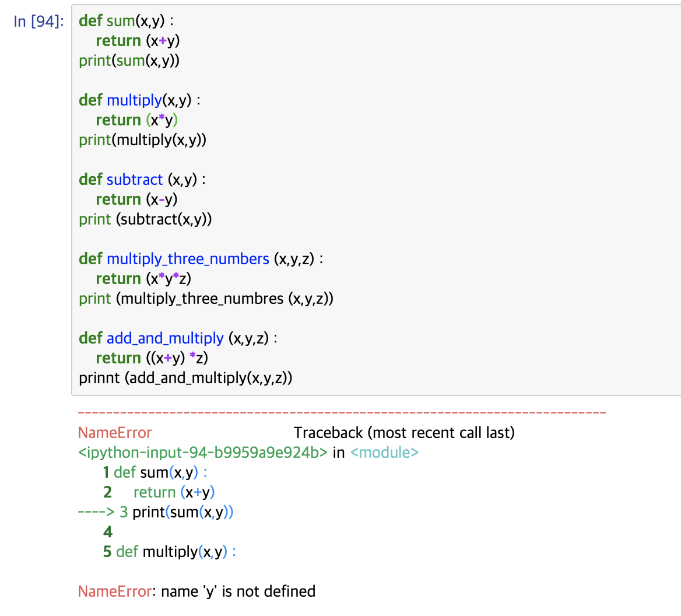This screenshot has height=616, width=681.
Task: Click the line 'print(multiply(x,y))'
Action: (x=142, y=140)
